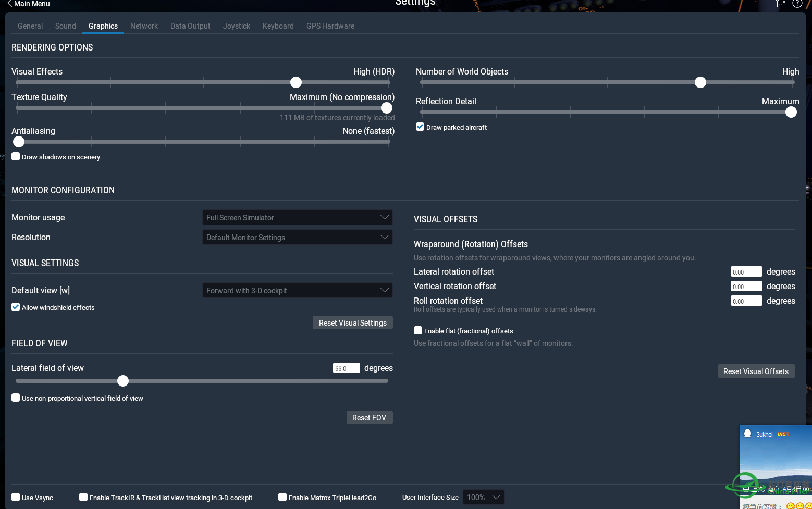Uncheck Draw parked aircraft
The width and height of the screenshot is (812, 509).
[x=420, y=127]
